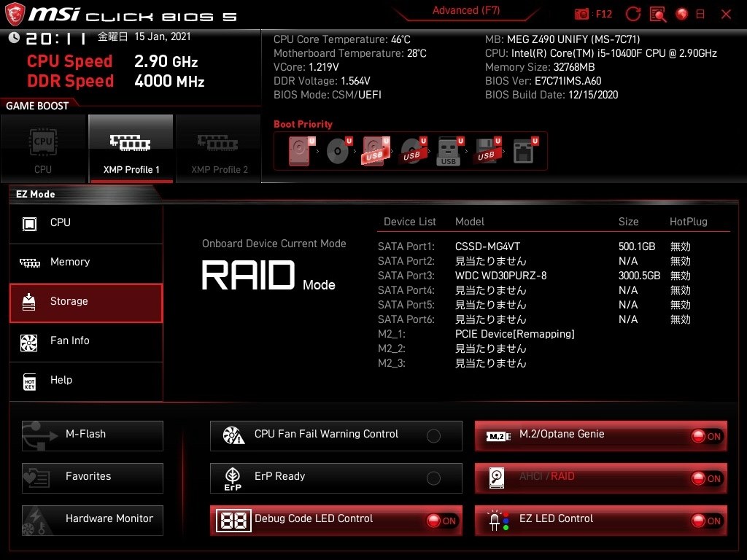Click the DDR Voltage 1.564V reading

point(322,81)
